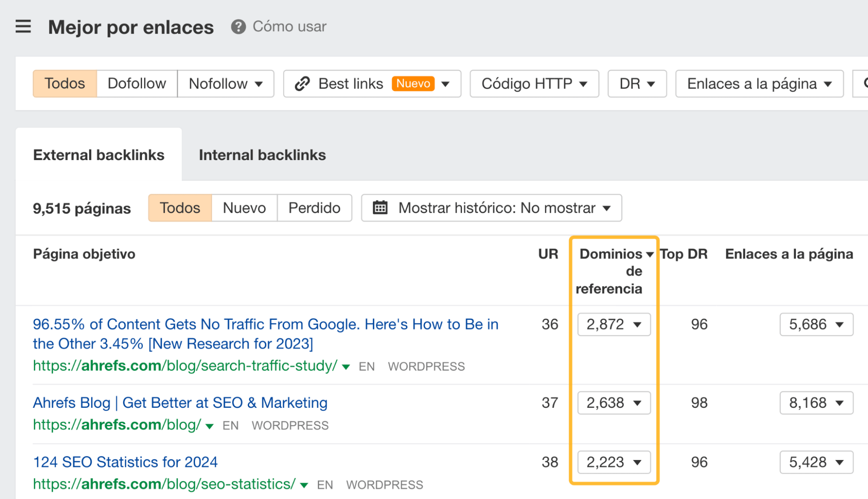The height and width of the screenshot is (499, 868).
Task: Open the hamburger navigation menu
Action: [x=23, y=26]
